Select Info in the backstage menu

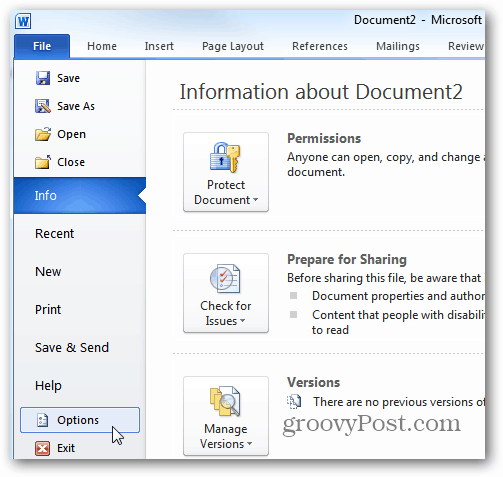[80, 195]
